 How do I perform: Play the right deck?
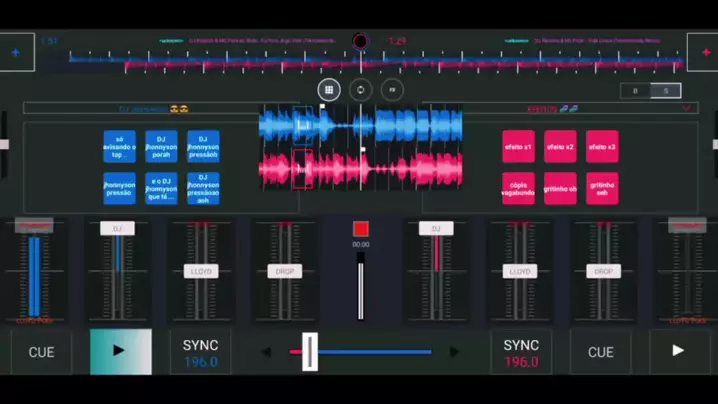coord(677,351)
